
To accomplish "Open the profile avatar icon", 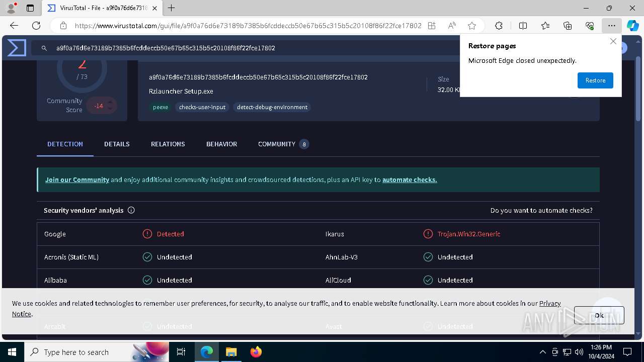I will 11,8.
